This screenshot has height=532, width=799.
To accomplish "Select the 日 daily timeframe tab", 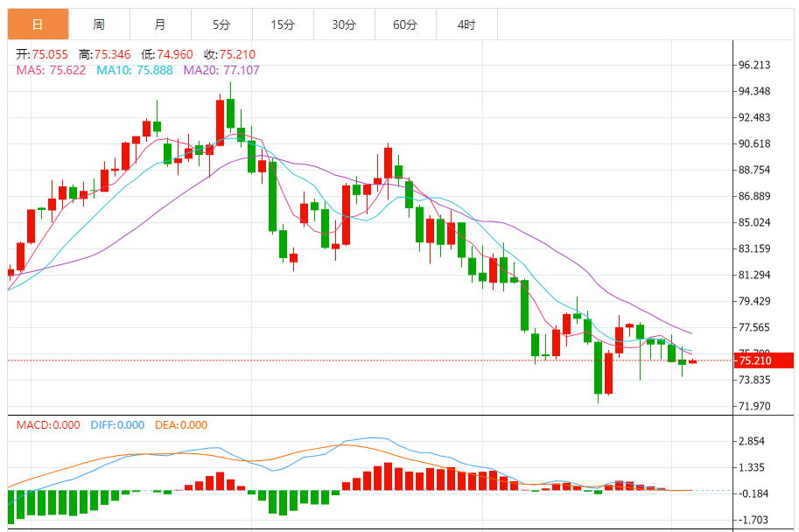I will point(39,24).
